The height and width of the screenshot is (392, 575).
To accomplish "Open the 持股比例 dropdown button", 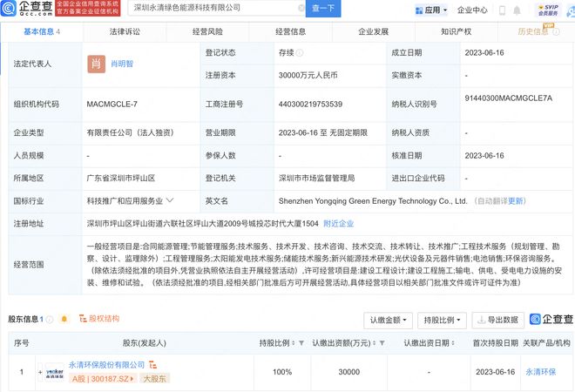I will (x=442, y=320).
